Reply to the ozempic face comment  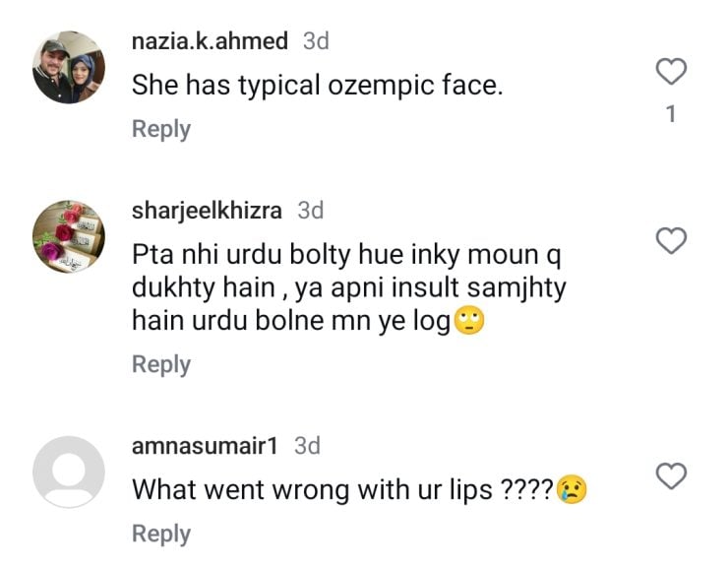point(161,129)
